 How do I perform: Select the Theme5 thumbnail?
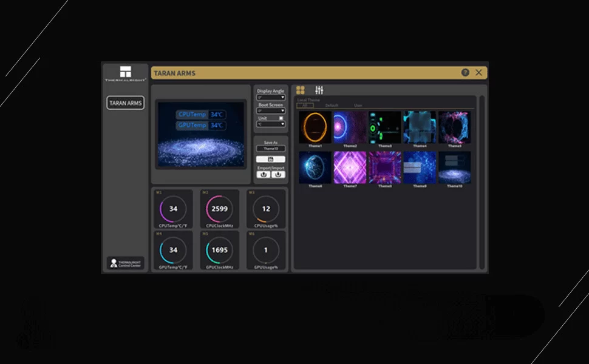coord(455,127)
